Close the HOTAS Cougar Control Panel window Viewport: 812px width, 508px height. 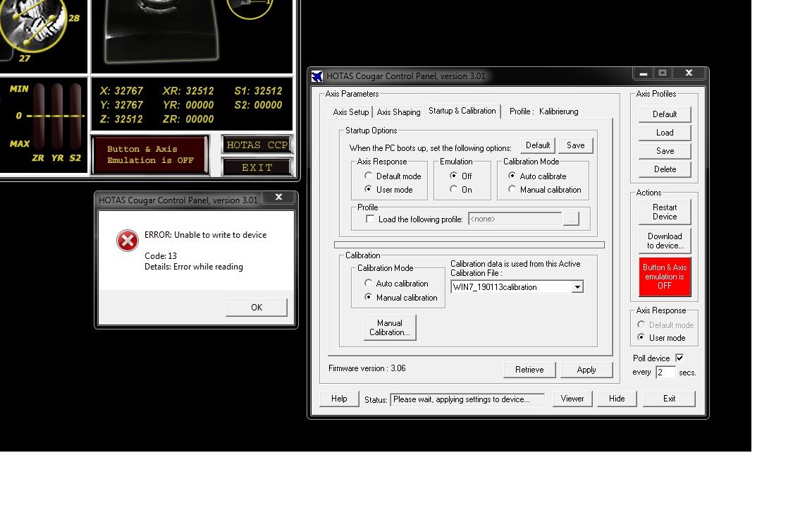[x=689, y=73]
